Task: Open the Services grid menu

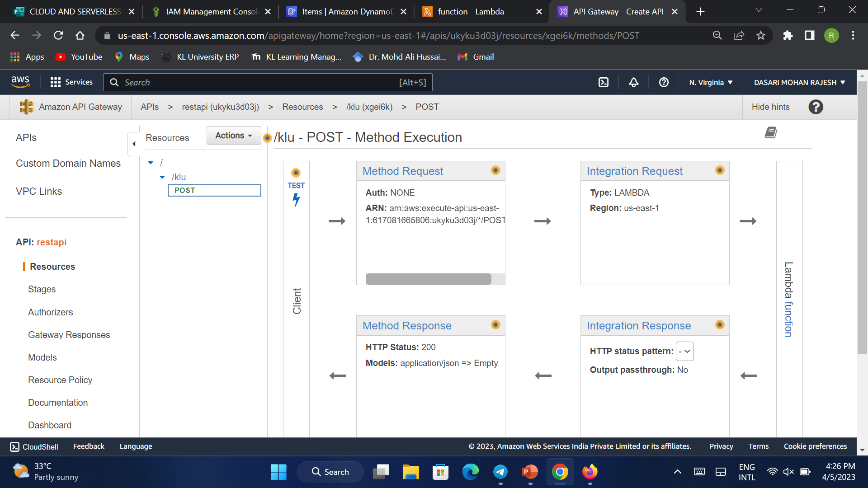Action: click(71, 82)
